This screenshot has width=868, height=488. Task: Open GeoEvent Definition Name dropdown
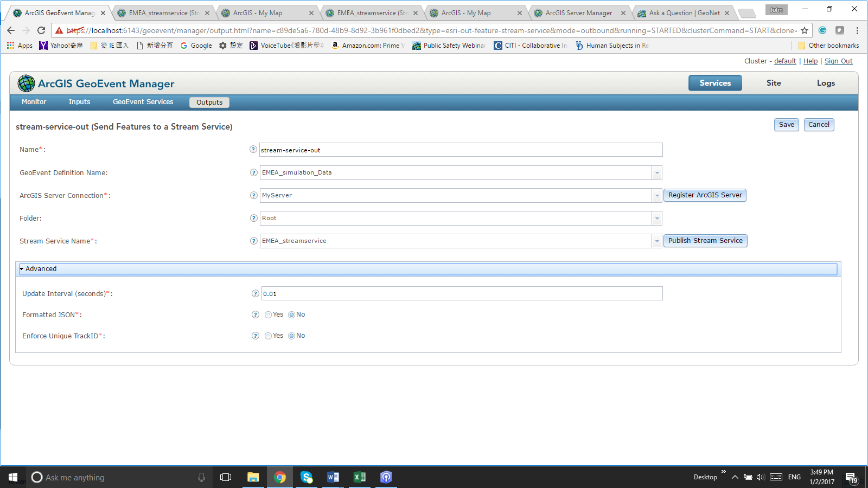[x=657, y=173]
